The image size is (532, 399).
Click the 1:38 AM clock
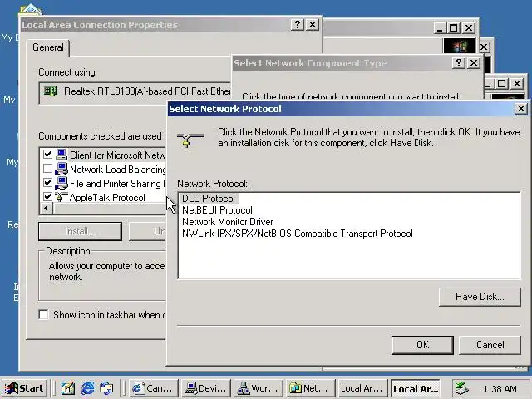(x=500, y=389)
